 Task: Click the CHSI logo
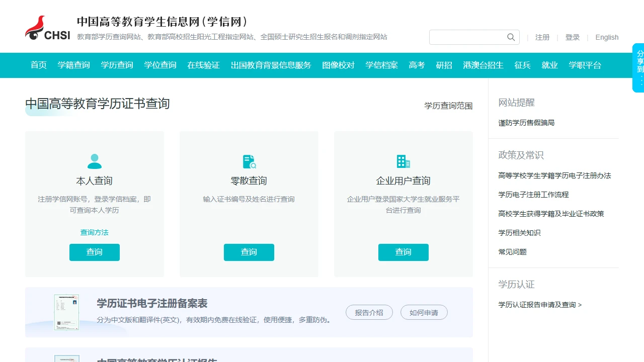[x=47, y=26]
